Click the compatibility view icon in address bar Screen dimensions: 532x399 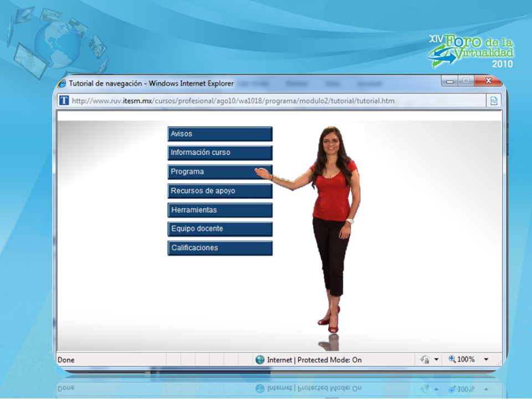[x=494, y=101]
